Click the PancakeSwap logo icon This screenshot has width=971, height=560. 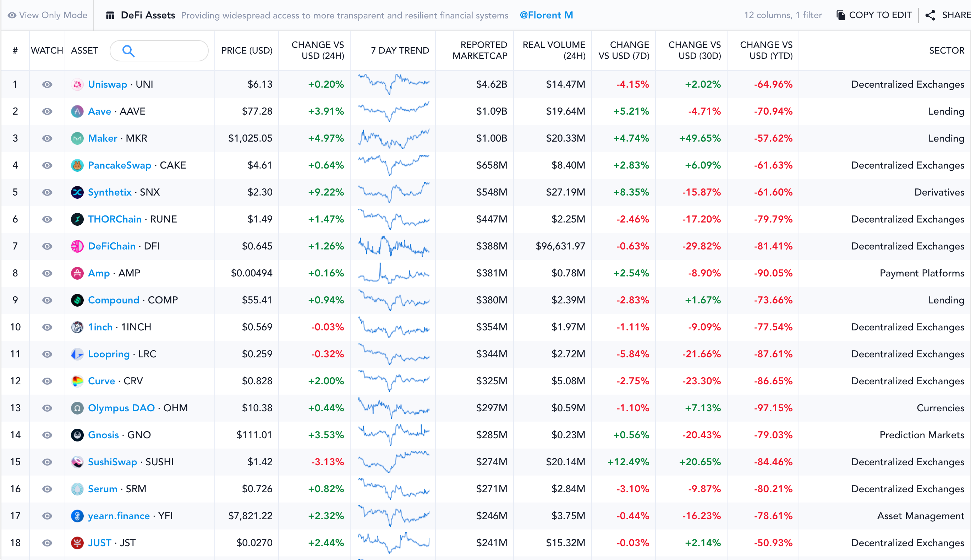click(77, 165)
